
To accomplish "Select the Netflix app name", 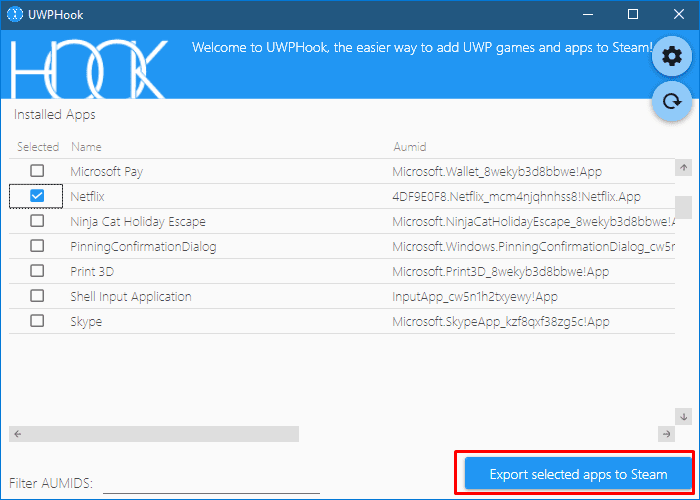I will pos(87,196).
